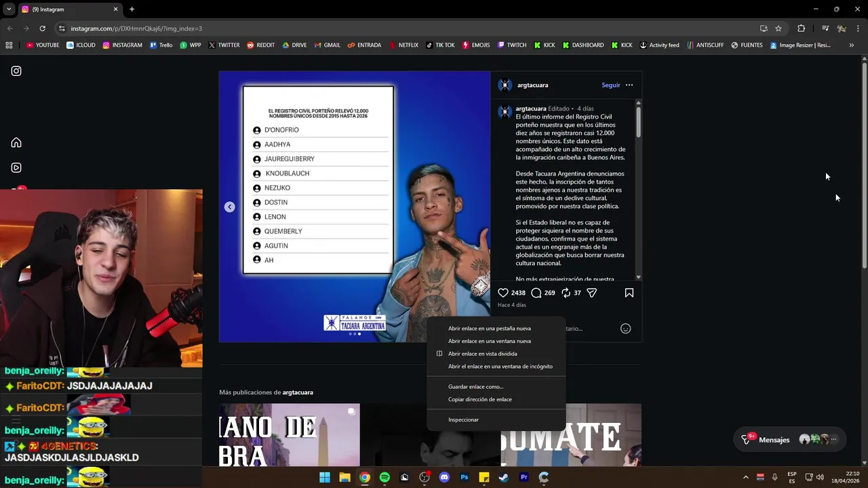Open Steam from the taskbar
Viewport: 868px width, 488px height.
point(504,477)
